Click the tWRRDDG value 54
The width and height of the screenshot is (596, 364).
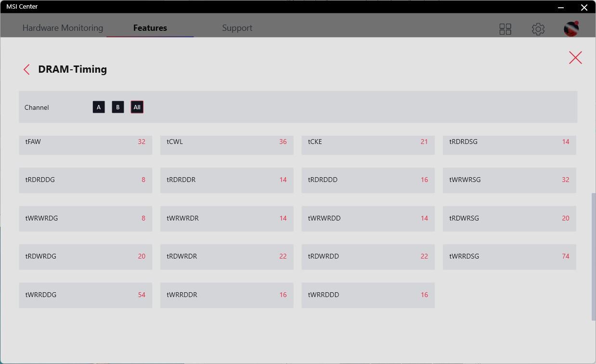(x=142, y=295)
